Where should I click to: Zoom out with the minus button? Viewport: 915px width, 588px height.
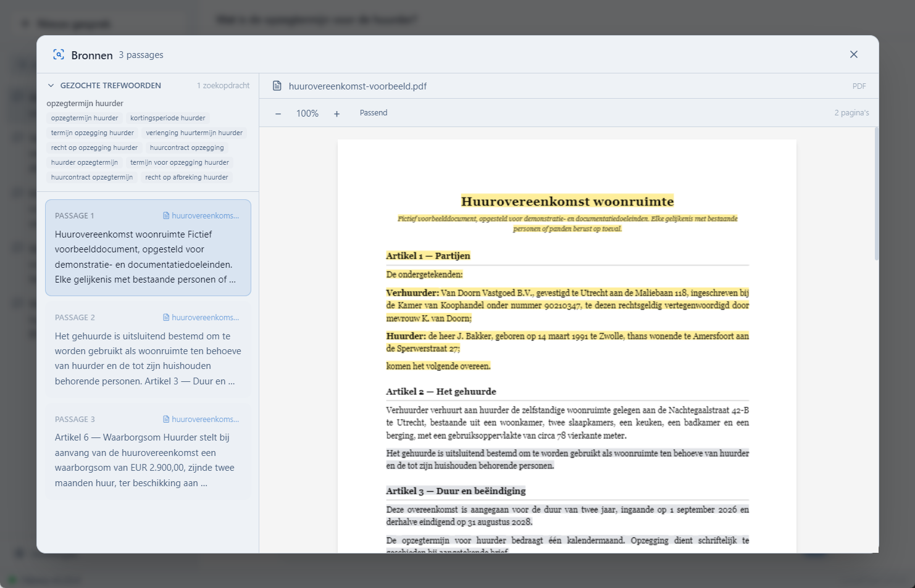coord(278,114)
